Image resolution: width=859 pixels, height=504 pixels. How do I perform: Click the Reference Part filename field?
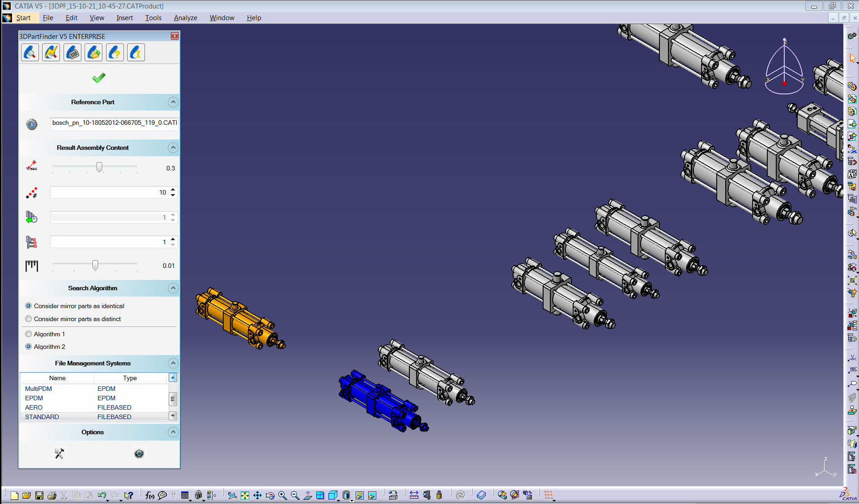(x=114, y=123)
